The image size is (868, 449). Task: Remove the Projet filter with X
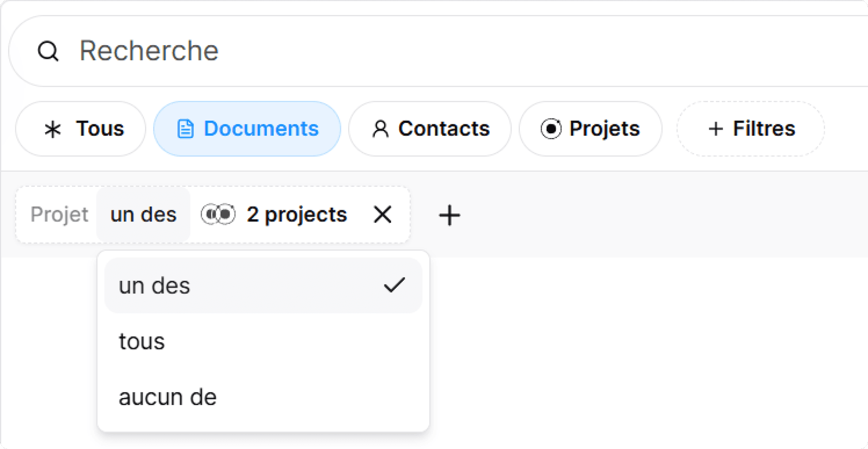(x=382, y=215)
